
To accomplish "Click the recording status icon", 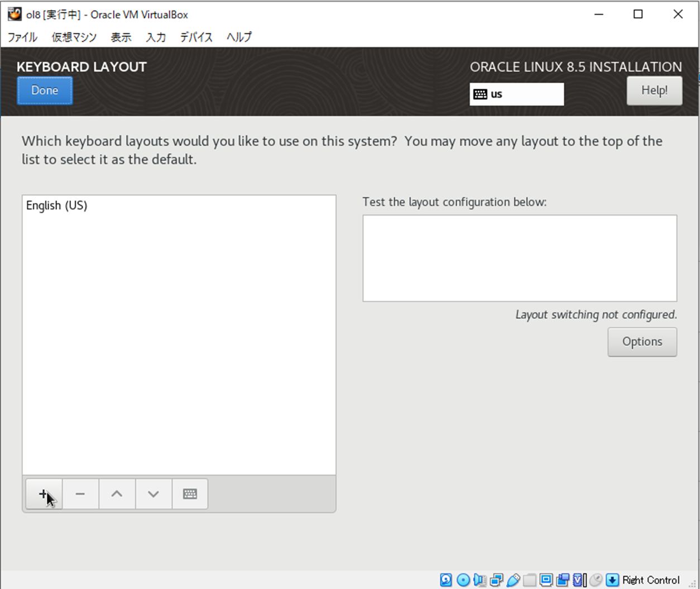I will tap(563, 580).
